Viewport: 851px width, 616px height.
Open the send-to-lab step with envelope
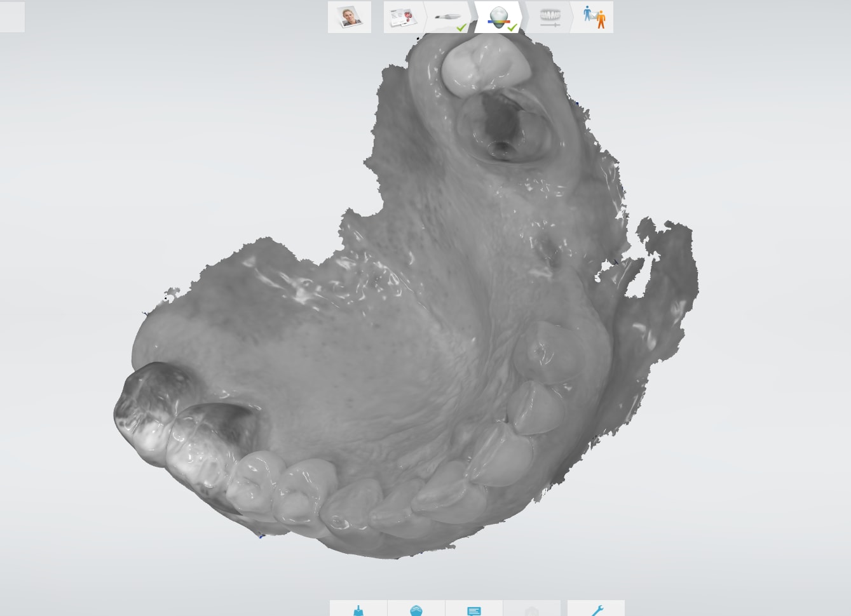coord(594,17)
